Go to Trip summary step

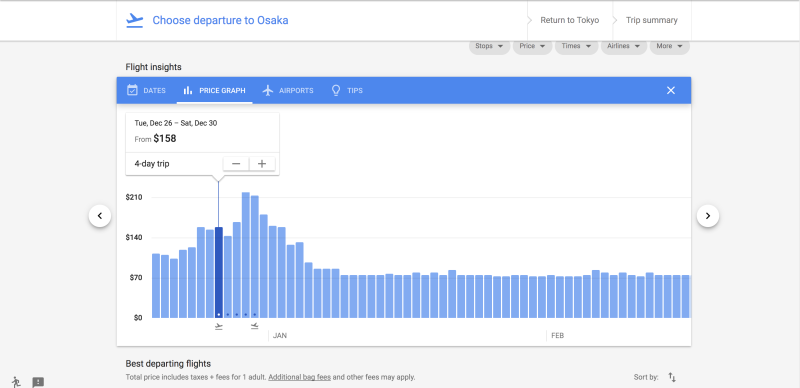pos(652,20)
